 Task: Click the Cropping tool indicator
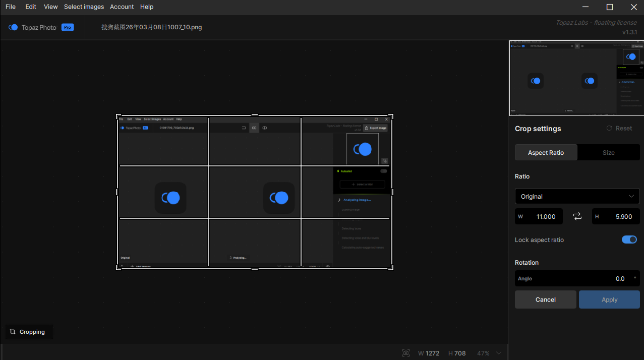click(x=28, y=332)
